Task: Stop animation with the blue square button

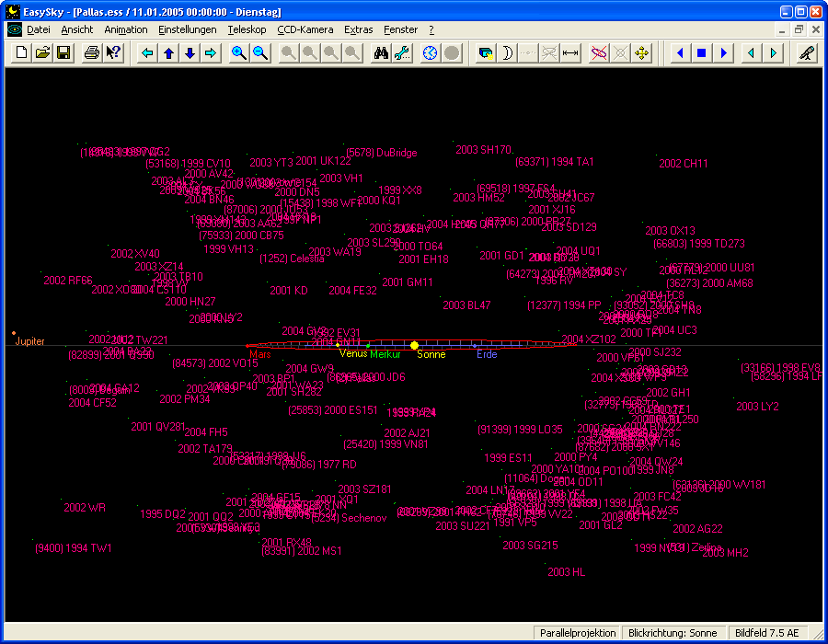Action: point(701,53)
